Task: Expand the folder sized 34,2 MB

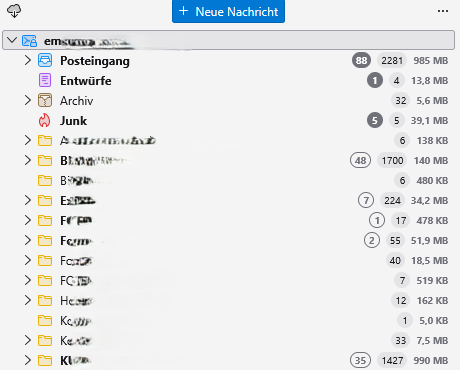Action: point(28,200)
